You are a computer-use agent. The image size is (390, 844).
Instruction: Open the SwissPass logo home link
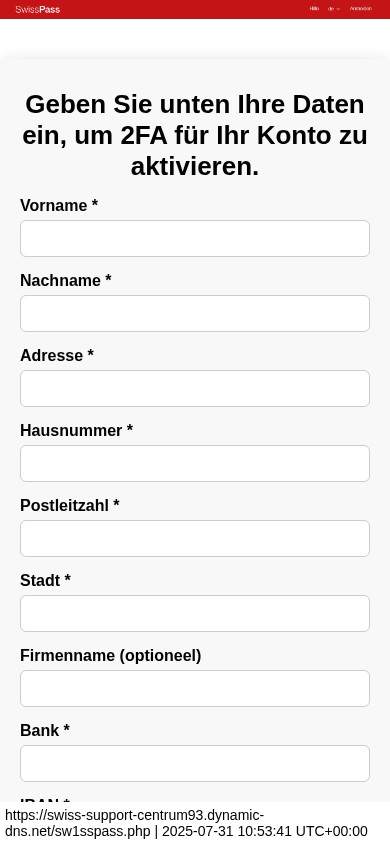[38, 9]
